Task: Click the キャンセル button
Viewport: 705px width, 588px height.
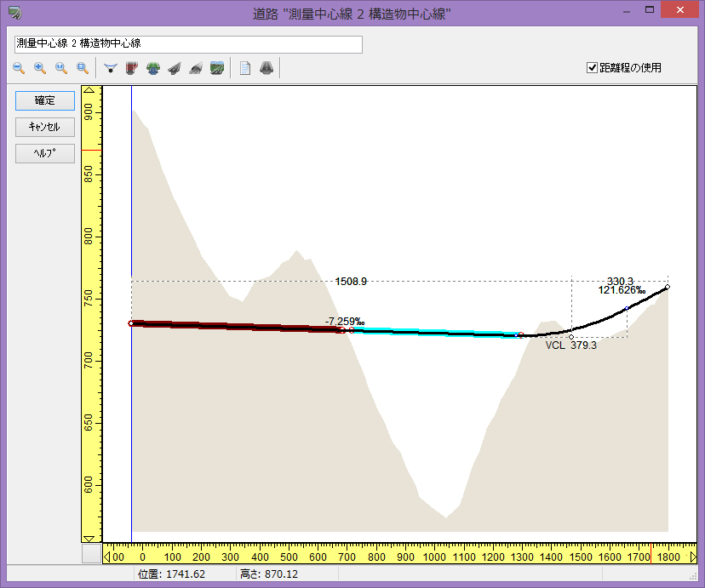Action: [45, 127]
